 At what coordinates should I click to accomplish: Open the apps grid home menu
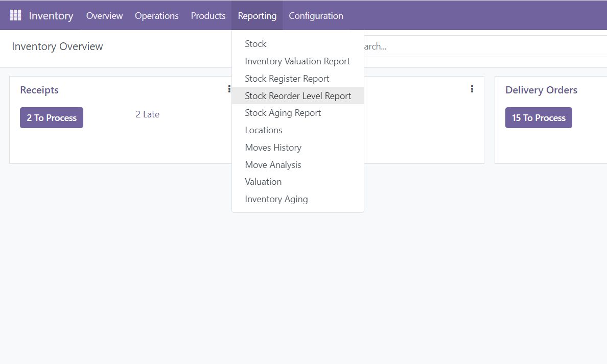15,15
